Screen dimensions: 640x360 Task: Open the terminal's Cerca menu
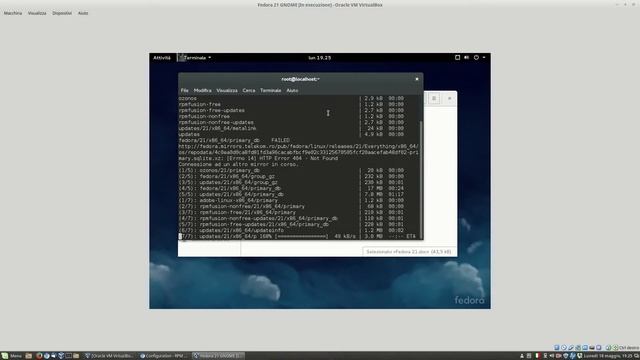(x=249, y=90)
